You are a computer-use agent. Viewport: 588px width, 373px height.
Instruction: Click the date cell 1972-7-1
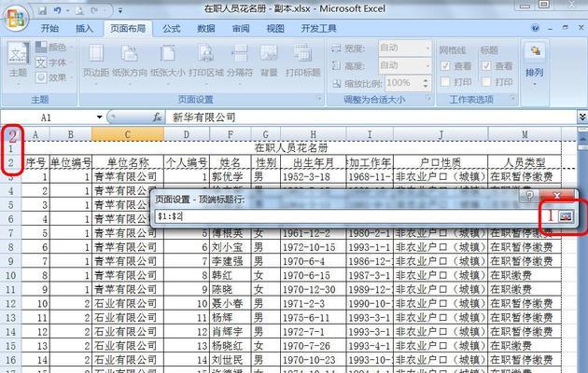pyautogui.click(x=313, y=332)
